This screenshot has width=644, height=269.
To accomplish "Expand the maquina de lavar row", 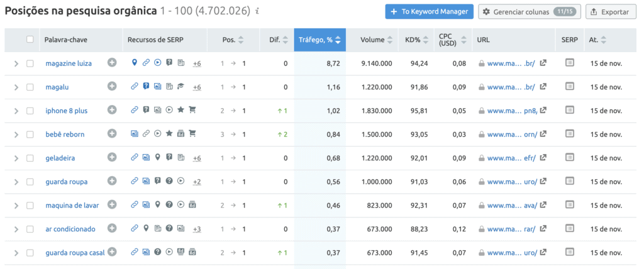I will pos(16,206).
